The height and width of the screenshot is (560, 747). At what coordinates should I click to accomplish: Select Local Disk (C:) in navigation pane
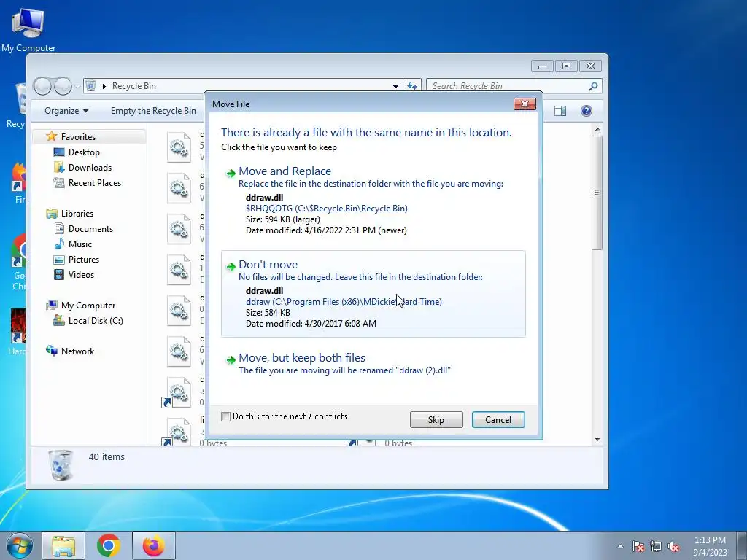[96, 321]
